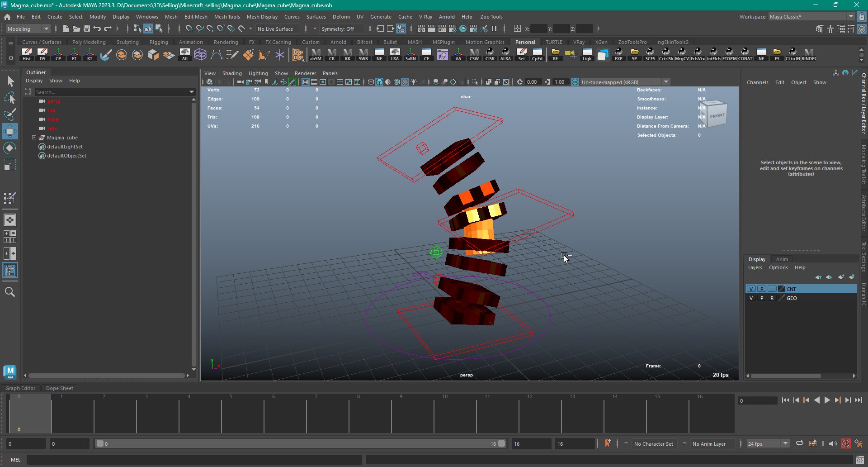Run the CP center pivot shelf icon
This screenshot has width=868, height=467.
[58, 54]
